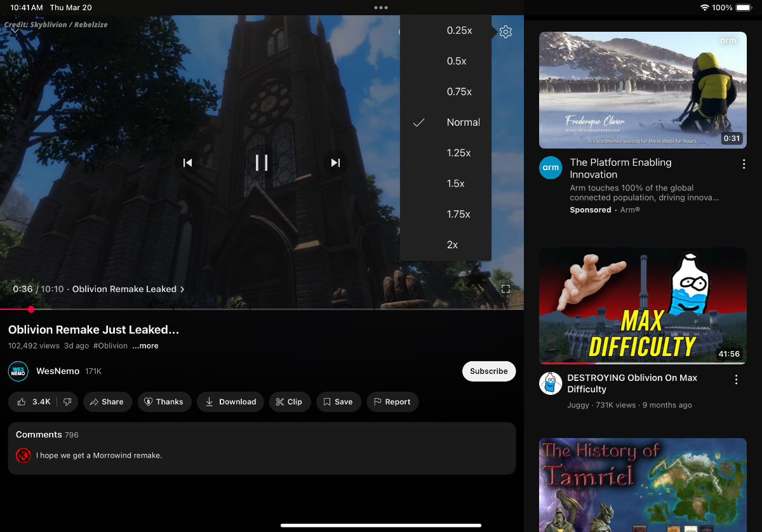Open options menu for the Arm sponsored video
This screenshot has height=532, width=762.
pyautogui.click(x=744, y=164)
